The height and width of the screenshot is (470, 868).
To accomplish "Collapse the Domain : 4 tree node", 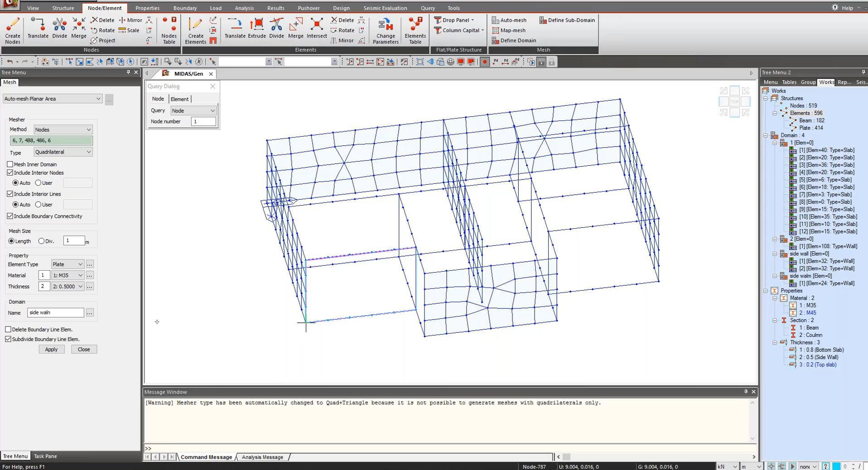I will (x=766, y=135).
